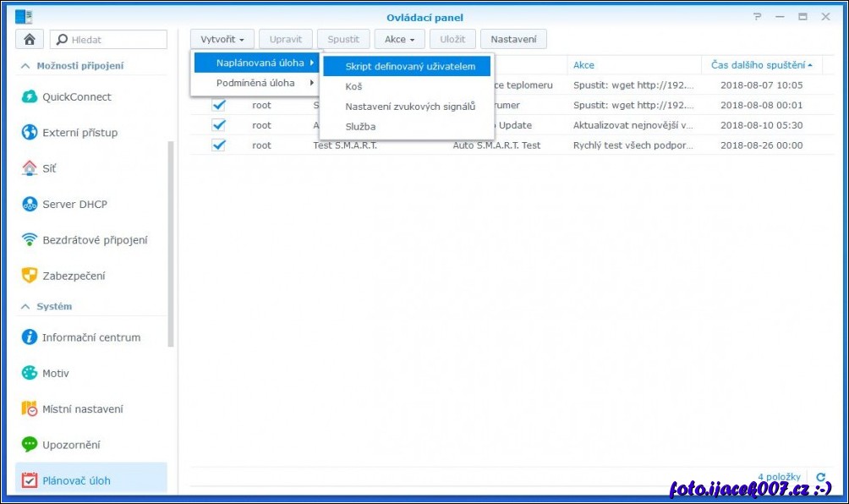
Task: Open the Vytvořit dropdown
Action: click(222, 39)
